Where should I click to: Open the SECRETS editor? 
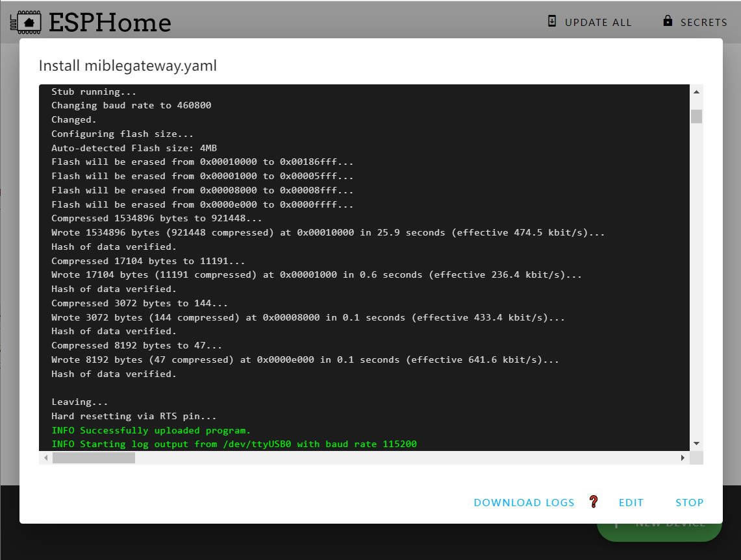(x=703, y=23)
